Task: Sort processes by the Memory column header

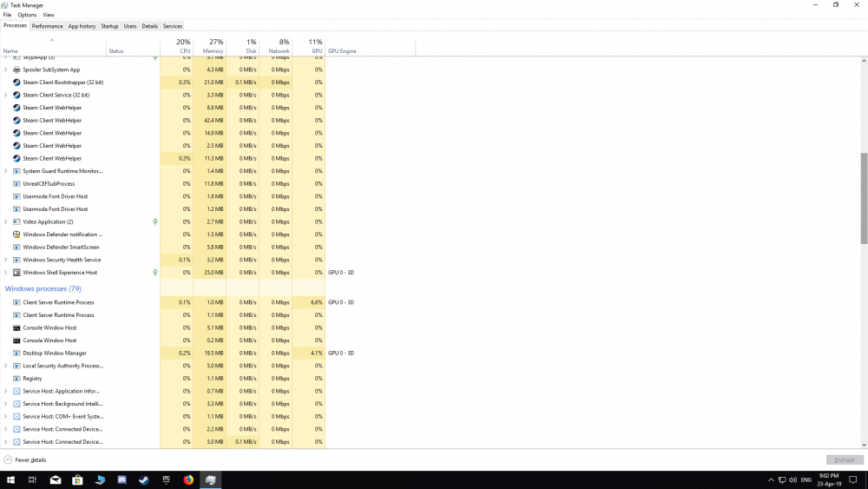Action: click(x=209, y=47)
